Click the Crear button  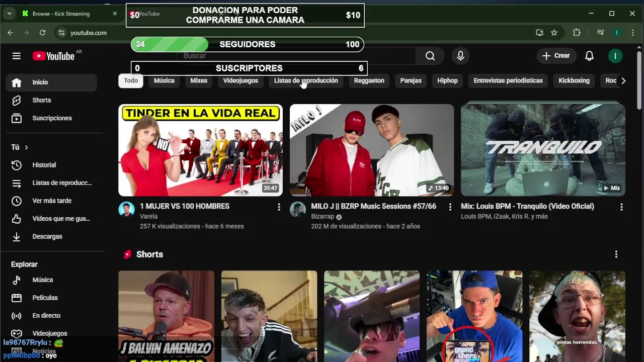click(x=556, y=56)
